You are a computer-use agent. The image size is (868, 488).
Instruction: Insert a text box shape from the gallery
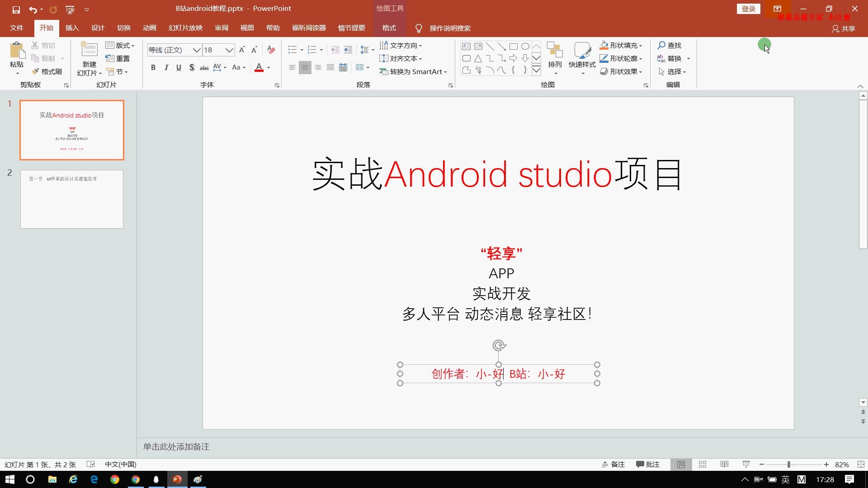pos(467,46)
